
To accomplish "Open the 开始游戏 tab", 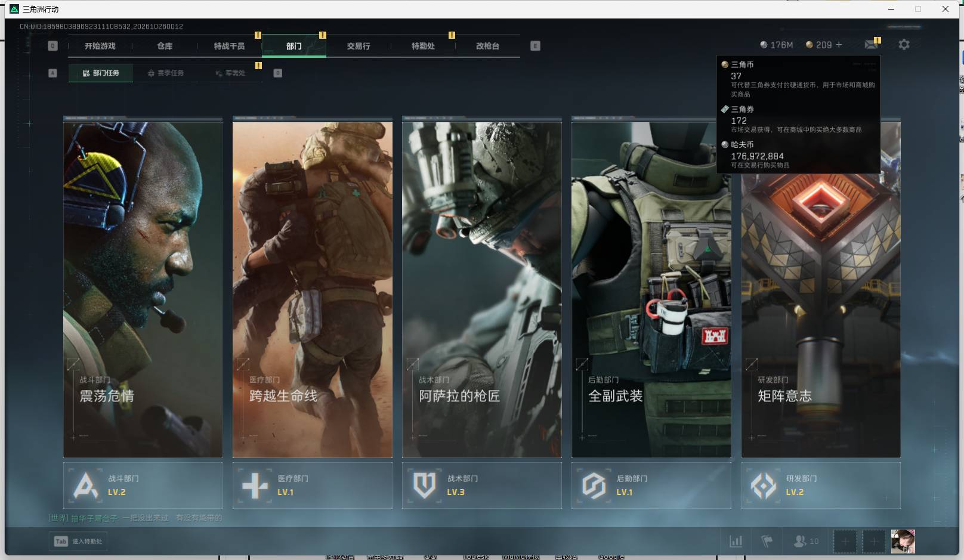I will tap(100, 46).
